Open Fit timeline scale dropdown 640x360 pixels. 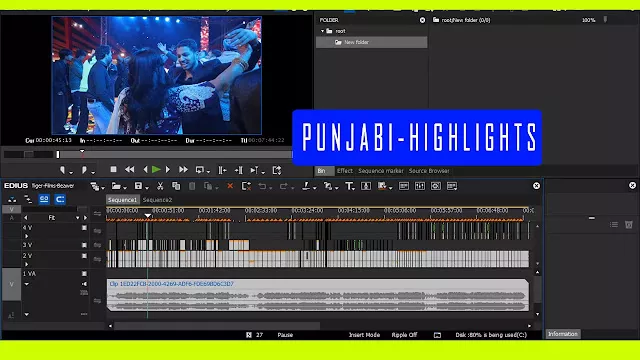77,218
